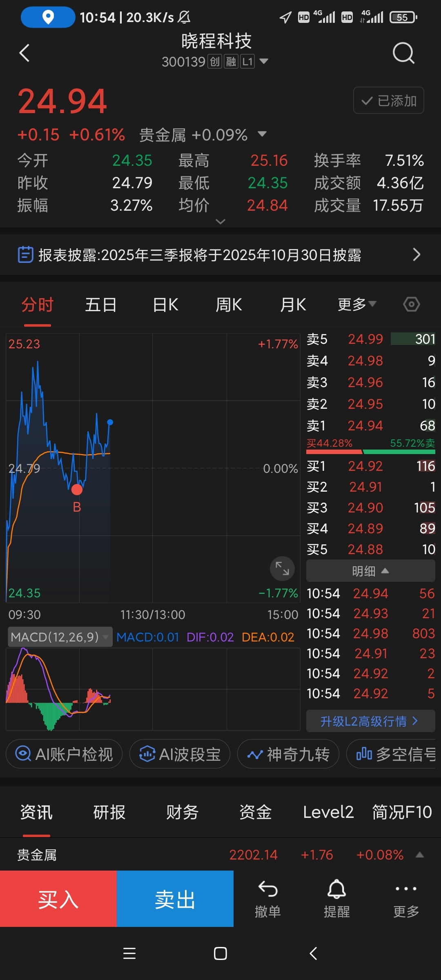Image resolution: width=441 pixels, height=980 pixels.
Task: Open chart settings hexagon icon
Action: tap(411, 304)
